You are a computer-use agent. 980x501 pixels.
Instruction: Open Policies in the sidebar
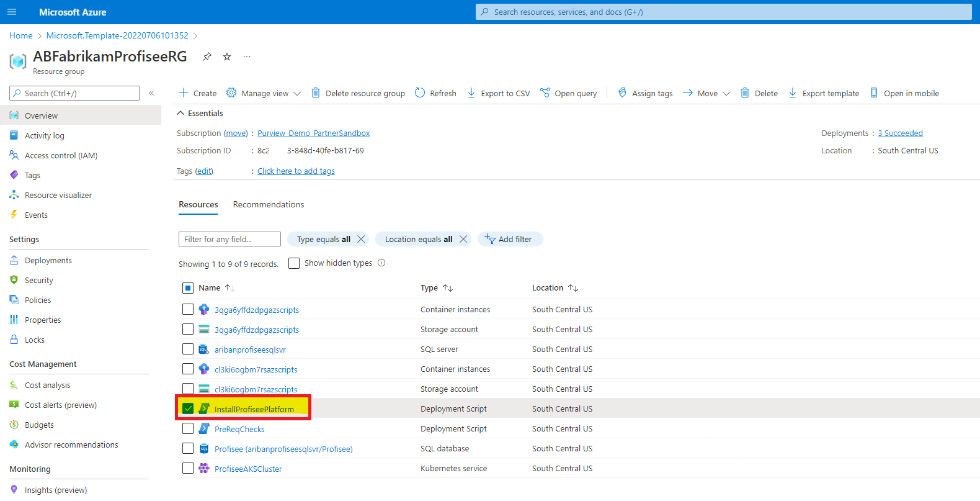[38, 300]
